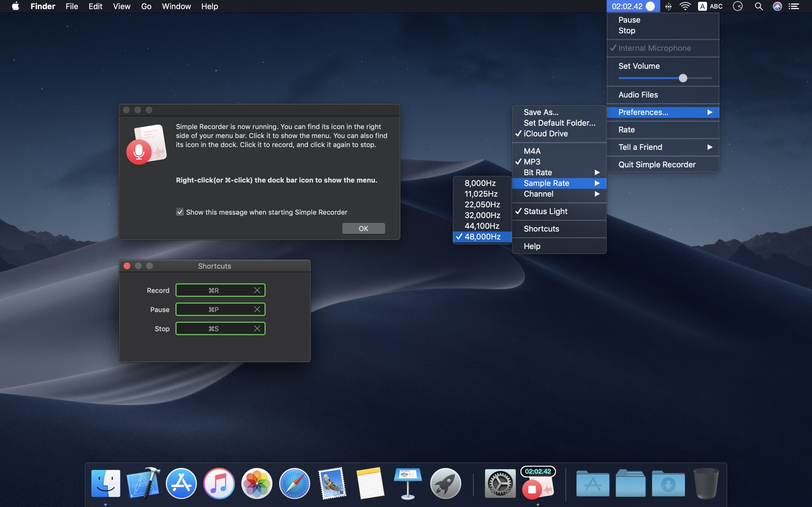This screenshot has width=812, height=507.
Task: Click the Set Volume slider knob
Action: pyautogui.click(x=683, y=78)
